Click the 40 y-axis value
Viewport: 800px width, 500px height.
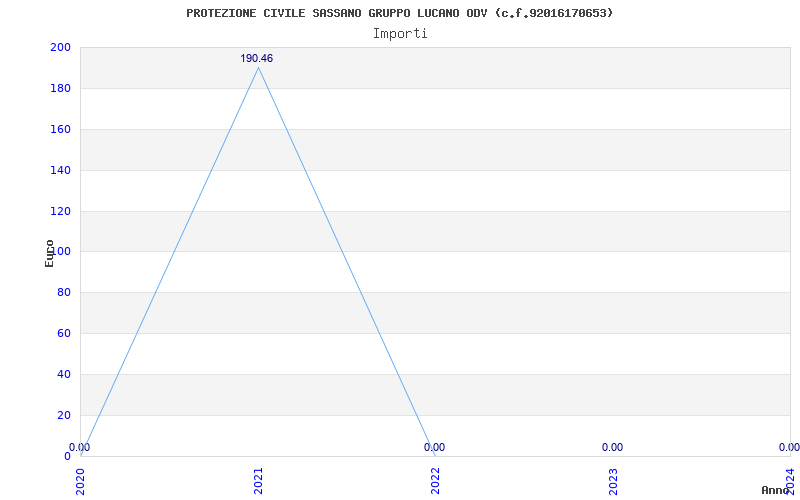tap(64, 374)
